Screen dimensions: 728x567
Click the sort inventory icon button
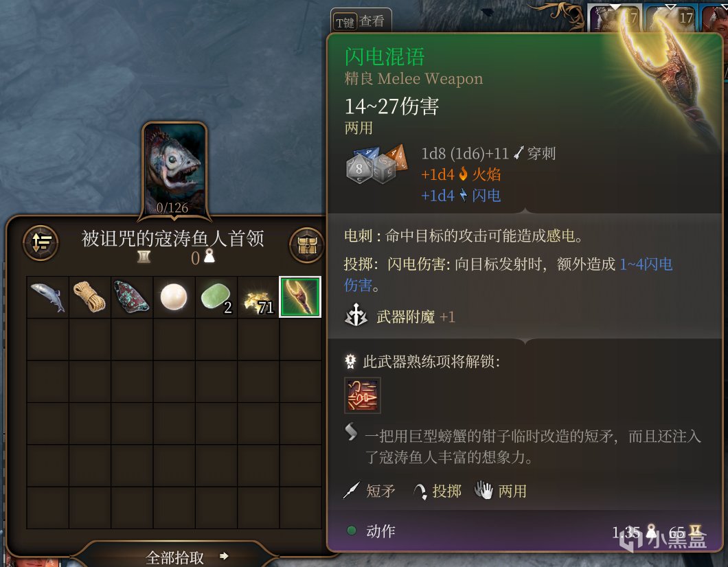point(41,242)
